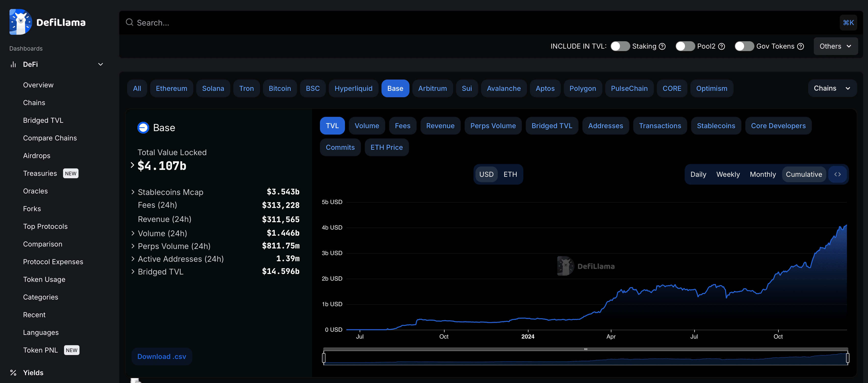Open Compare Chains in sidebar
The width and height of the screenshot is (868, 383).
click(50, 138)
